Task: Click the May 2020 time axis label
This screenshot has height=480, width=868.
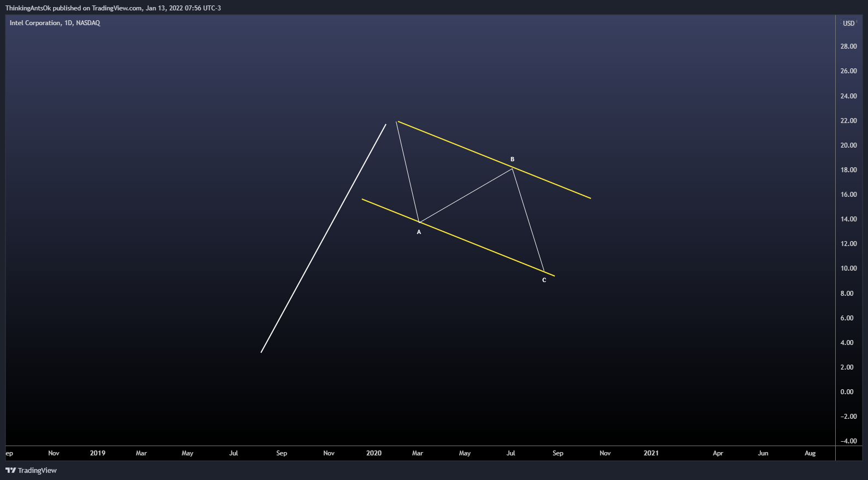Action: click(465, 453)
